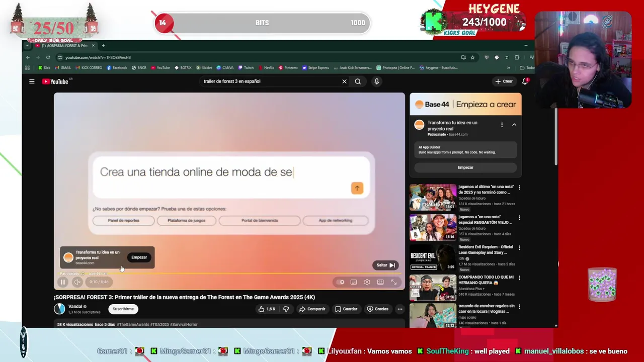Open the Stripe Express bookmark
644x362 pixels.
point(315,68)
